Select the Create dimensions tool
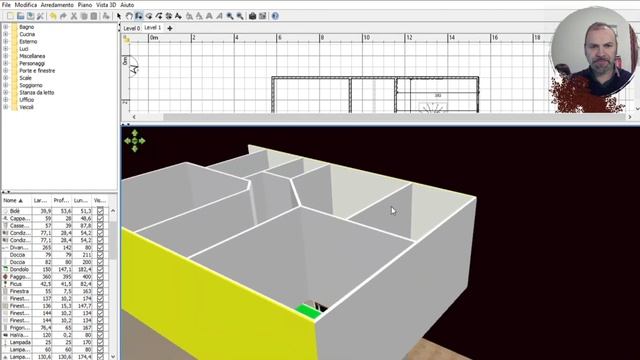Screen dimensions: 640x360 [x=169, y=16]
